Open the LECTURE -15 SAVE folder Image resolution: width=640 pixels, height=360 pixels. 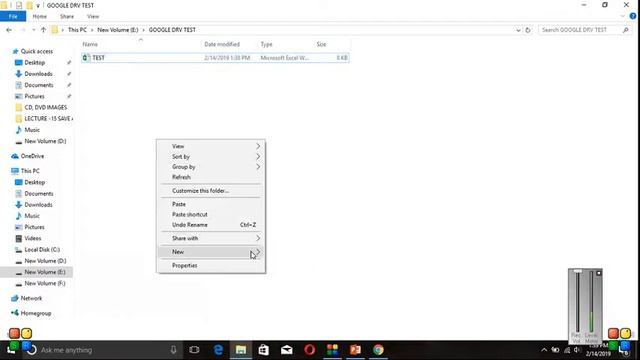point(48,118)
